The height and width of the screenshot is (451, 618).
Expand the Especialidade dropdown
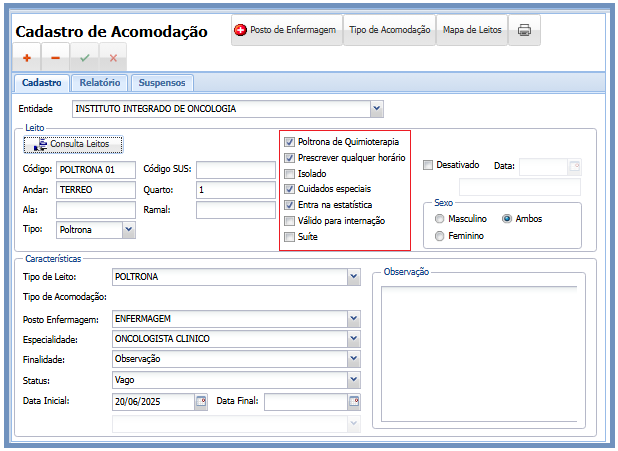pos(353,339)
